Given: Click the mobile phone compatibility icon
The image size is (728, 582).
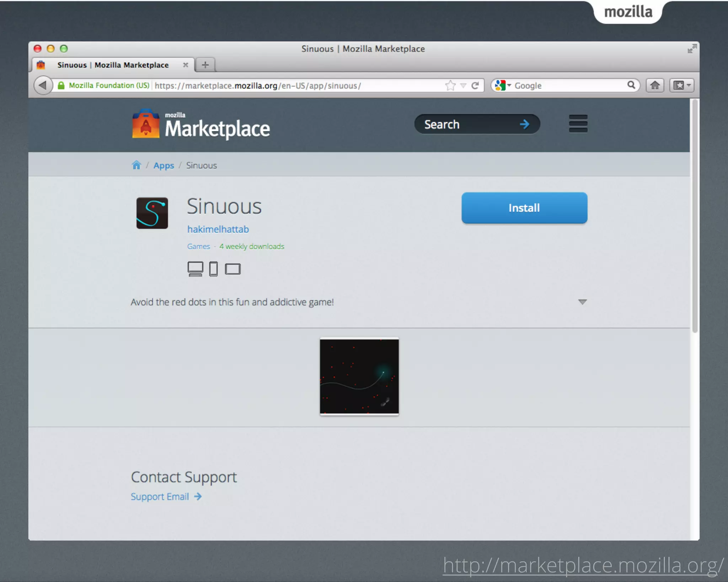Looking at the screenshot, I should tap(213, 269).
